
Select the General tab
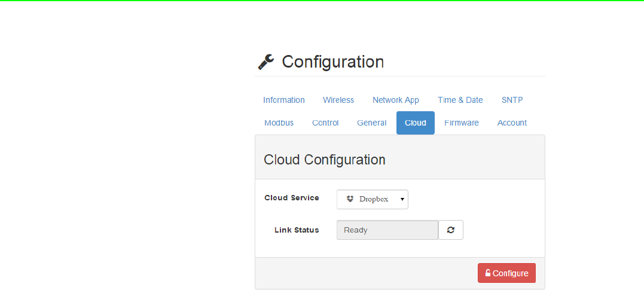(372, 123)
